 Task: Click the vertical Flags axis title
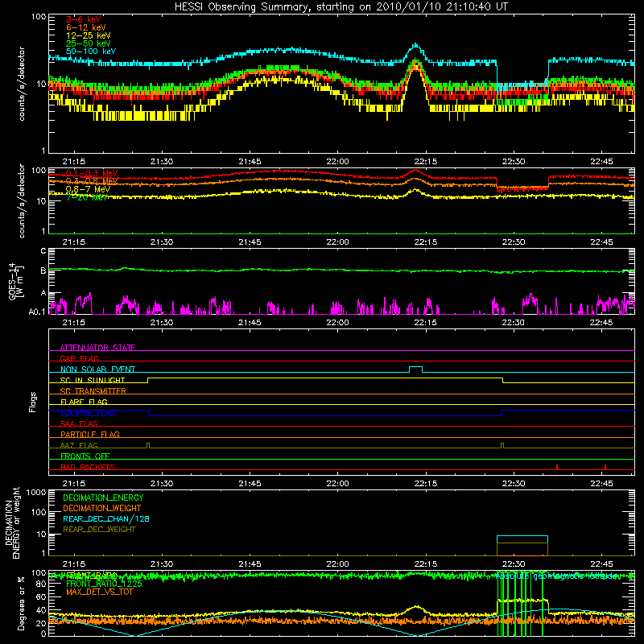pos(33,402)
